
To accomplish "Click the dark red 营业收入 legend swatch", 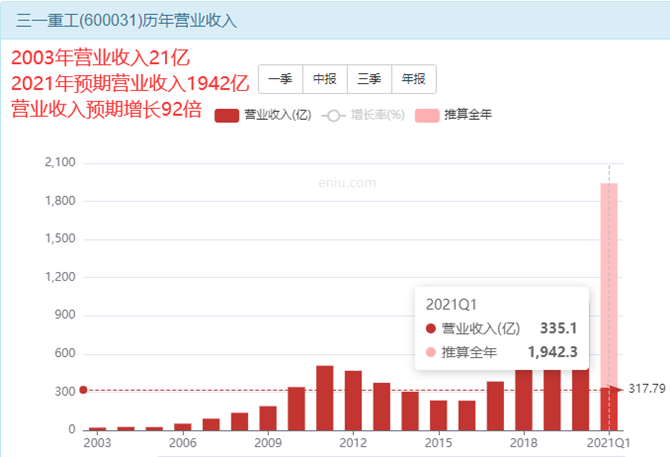I will pos(227,115).
